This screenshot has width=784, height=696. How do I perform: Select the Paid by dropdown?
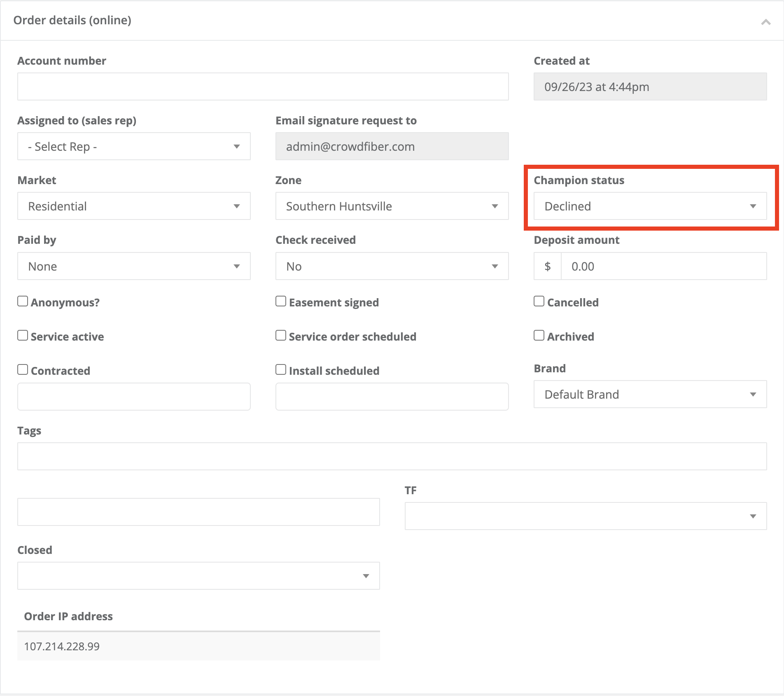tap(134, 266)
